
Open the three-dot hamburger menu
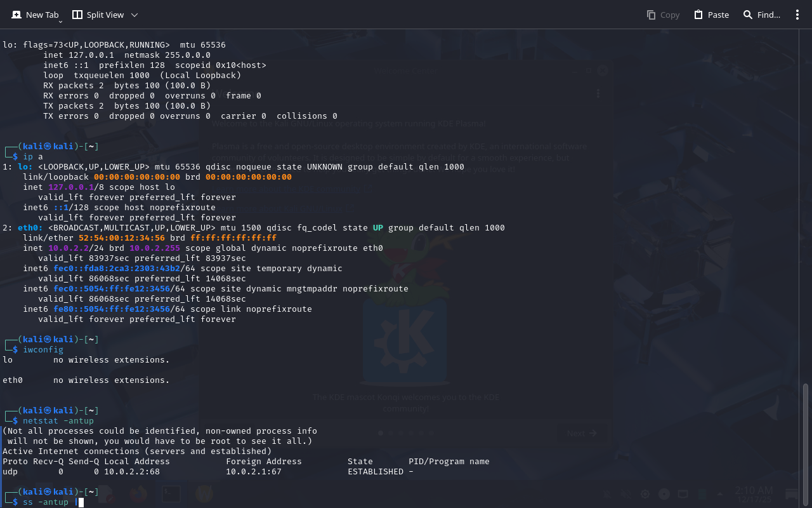coord(797,15)
